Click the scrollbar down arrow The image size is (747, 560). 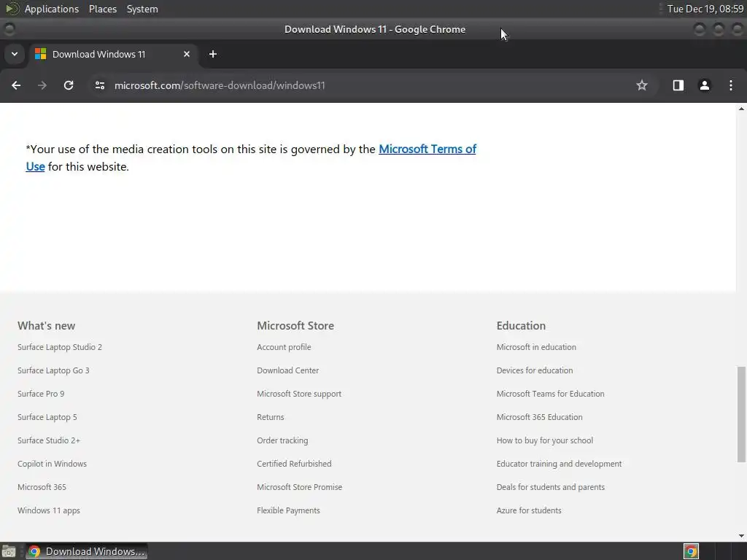(741, 536)
